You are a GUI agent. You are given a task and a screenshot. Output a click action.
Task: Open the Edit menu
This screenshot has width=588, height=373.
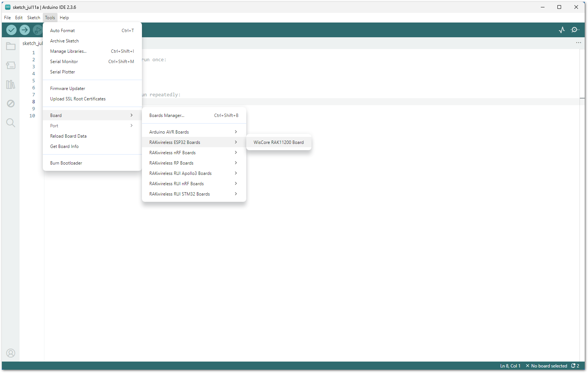[x=19, y=18]
